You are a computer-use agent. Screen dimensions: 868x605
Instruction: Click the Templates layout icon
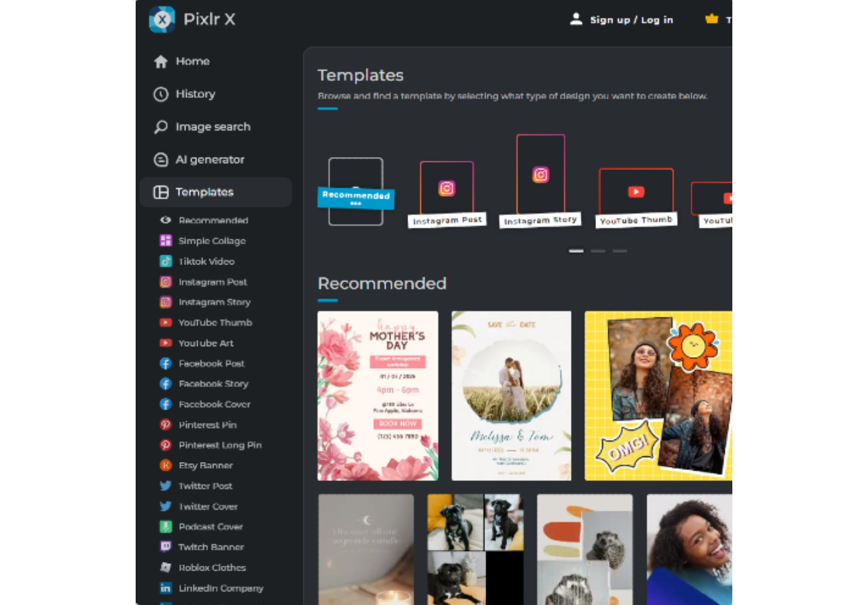click(161, 192)
